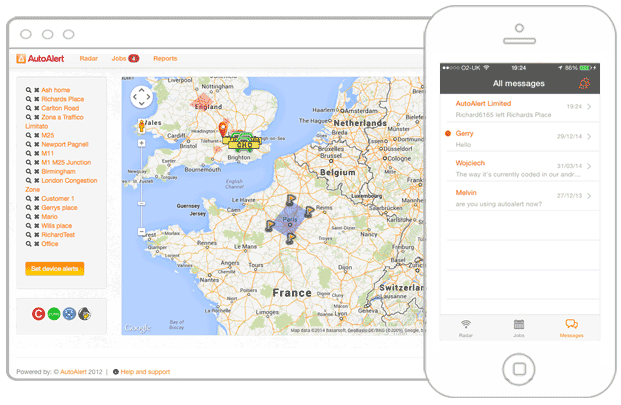
Task: Select Newport Pagnell zone link
Action: coord(65,144)
